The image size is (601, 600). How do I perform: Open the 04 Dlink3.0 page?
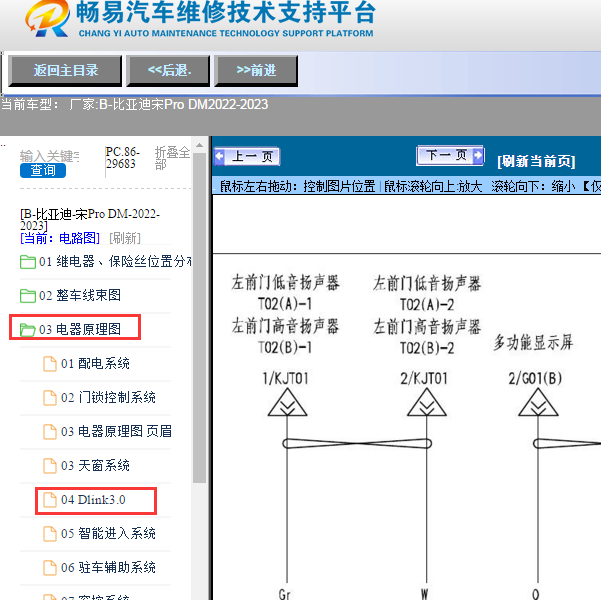tap(93, 500)
